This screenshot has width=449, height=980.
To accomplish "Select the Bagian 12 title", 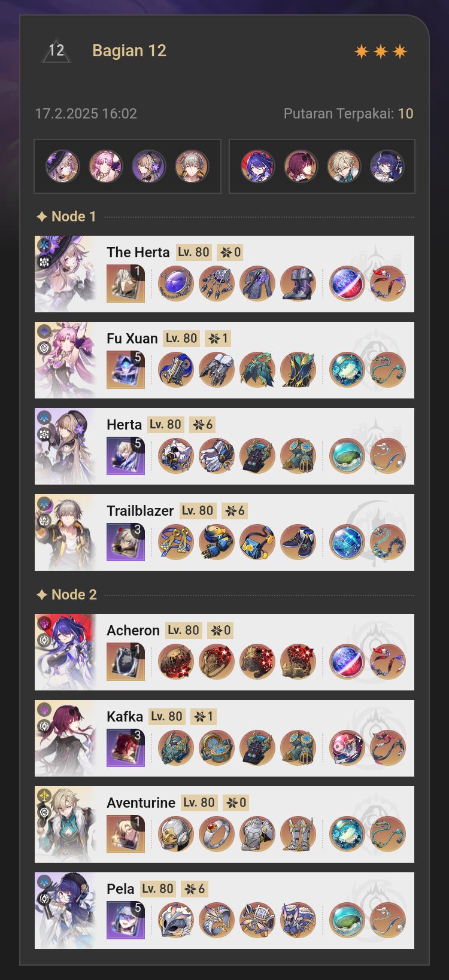I will [129, 51].
